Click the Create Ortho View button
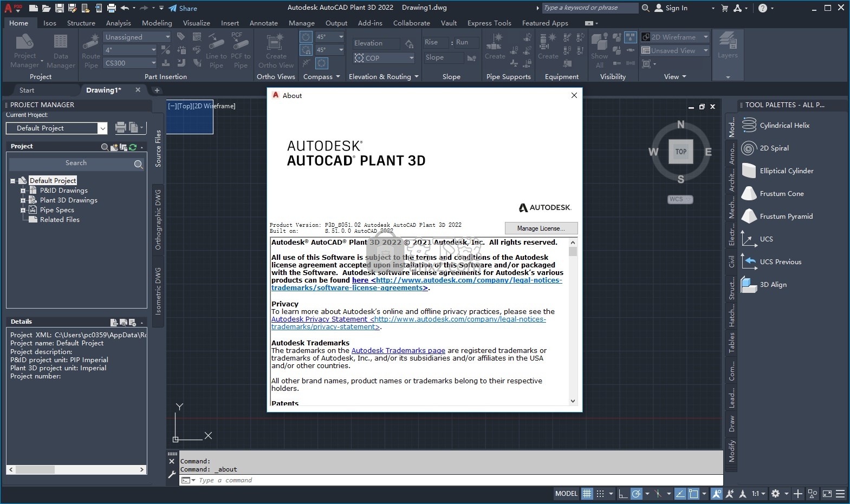850x504 pixels. point(276,51)
